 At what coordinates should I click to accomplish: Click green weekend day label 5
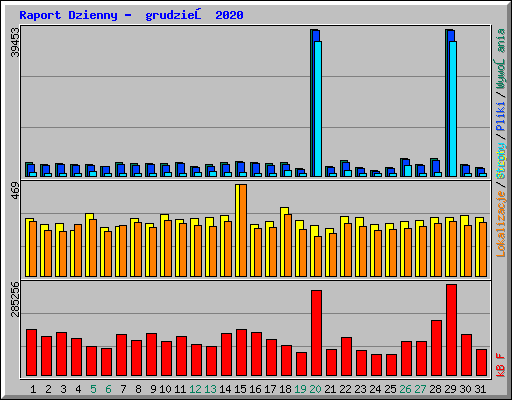93,389
